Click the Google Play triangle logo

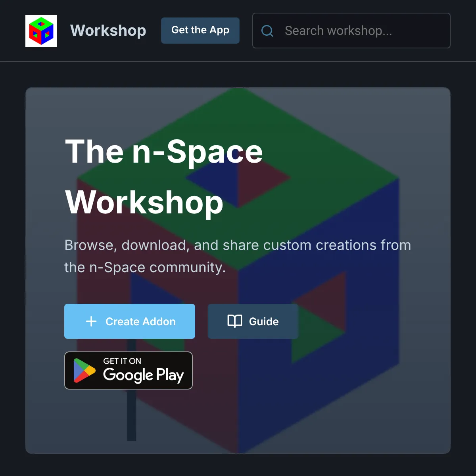(84, 370)
